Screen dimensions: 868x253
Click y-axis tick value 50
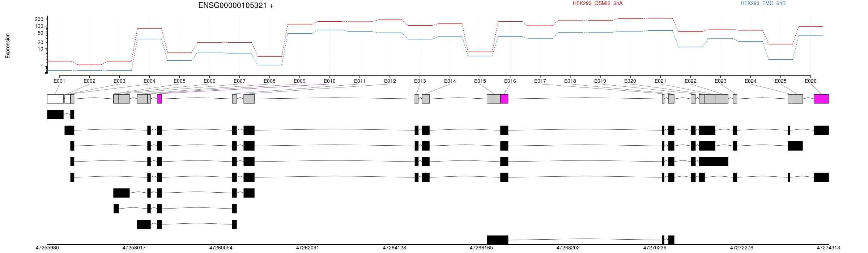pos(41,33)
